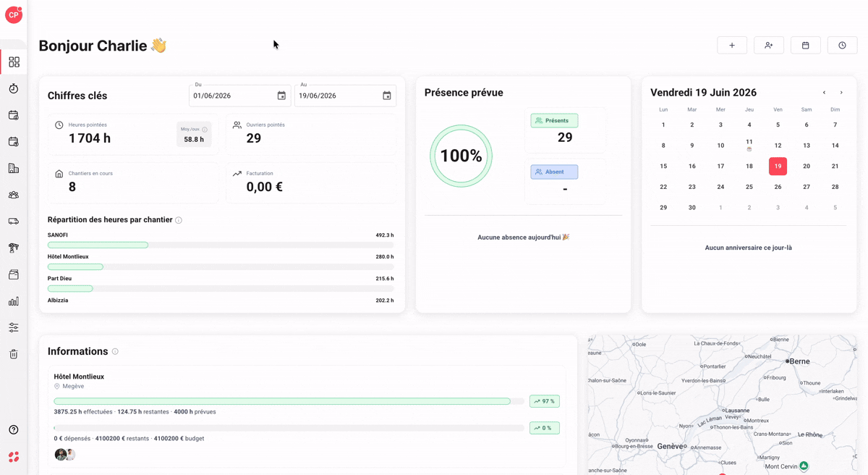This screenshot has width=868, height=475.
Task: Click Berne on the map
Action: click(x=799, y=361)
